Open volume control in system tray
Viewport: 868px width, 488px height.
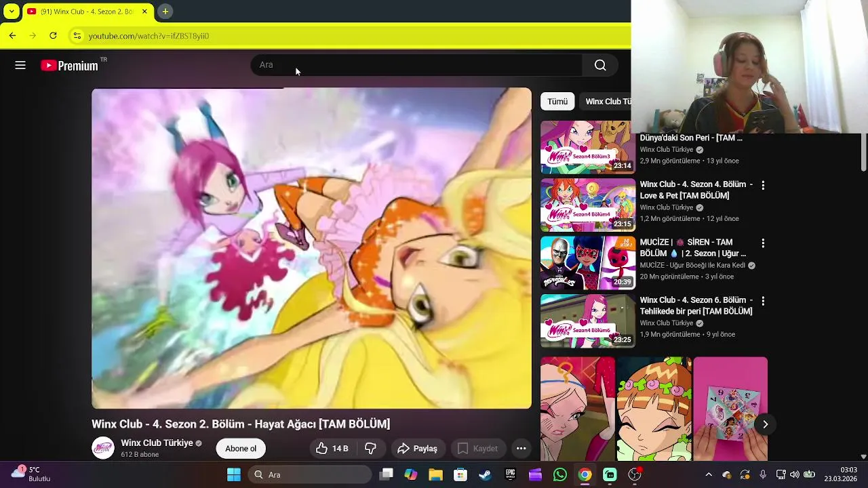794,475
